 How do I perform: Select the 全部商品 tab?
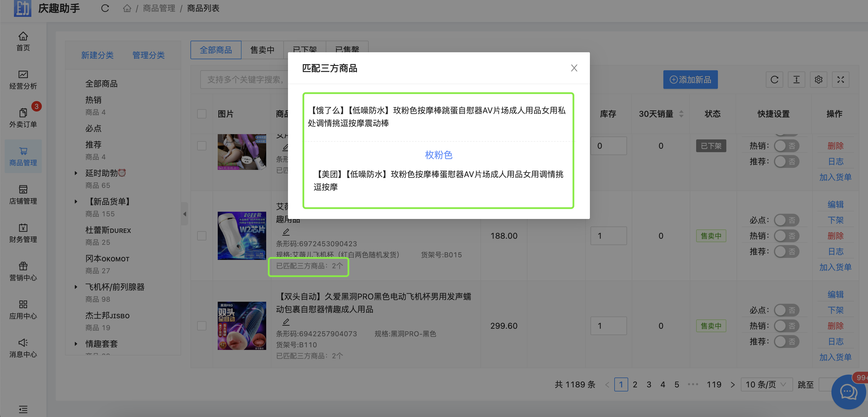(216, 50)
